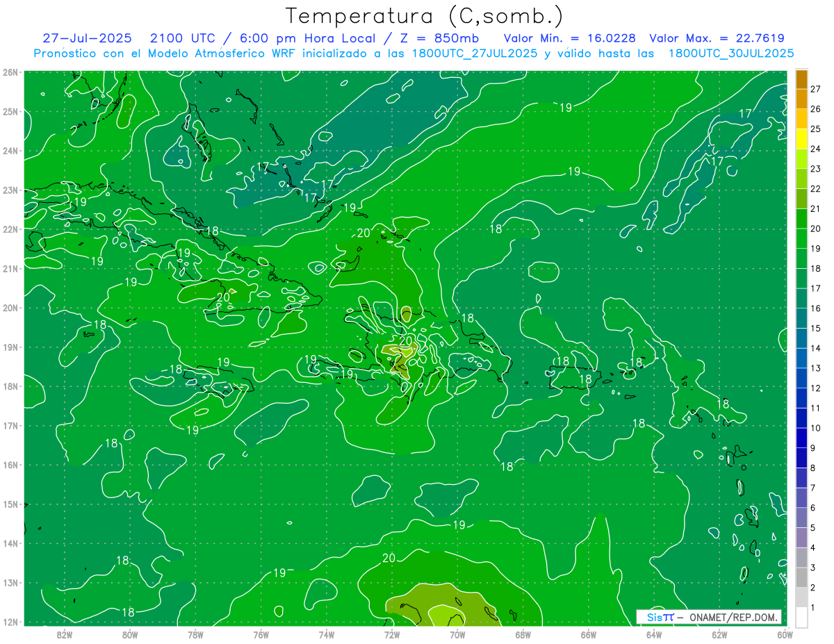Click the 60W longitude axis label
Screen dimensions: 834x644
coord(785,634)
